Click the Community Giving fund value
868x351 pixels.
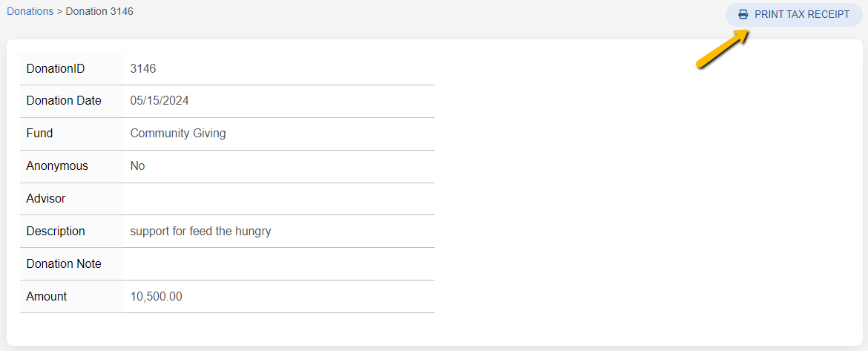(x=178, y=134)
